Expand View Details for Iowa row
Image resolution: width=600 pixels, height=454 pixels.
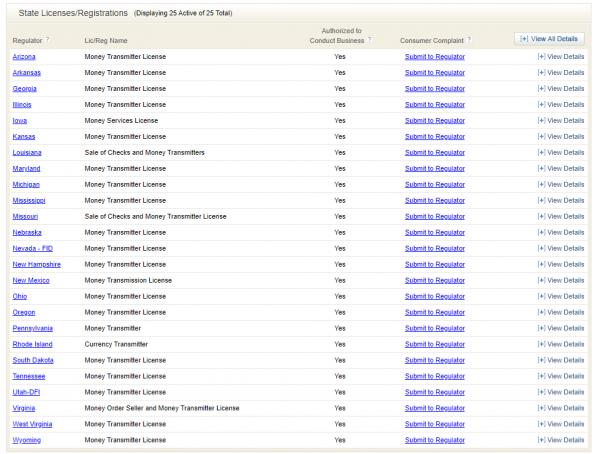tap(561, 121)
